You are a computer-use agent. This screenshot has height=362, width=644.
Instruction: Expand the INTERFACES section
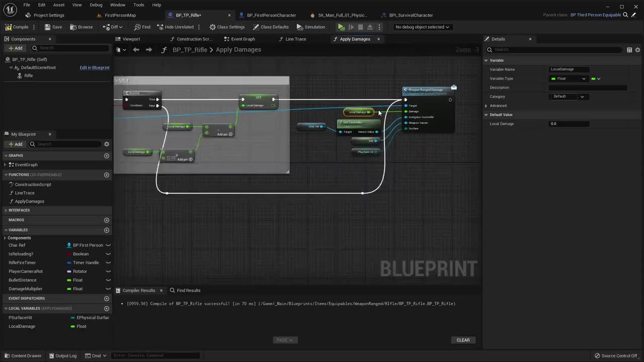5,210
